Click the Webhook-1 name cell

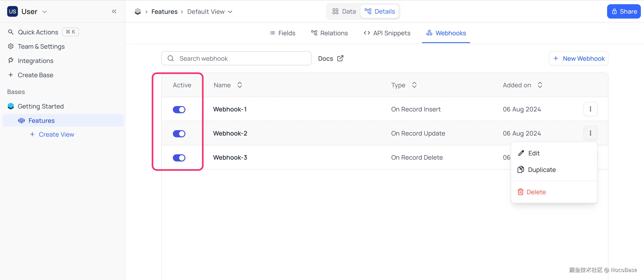pos(230,109)
